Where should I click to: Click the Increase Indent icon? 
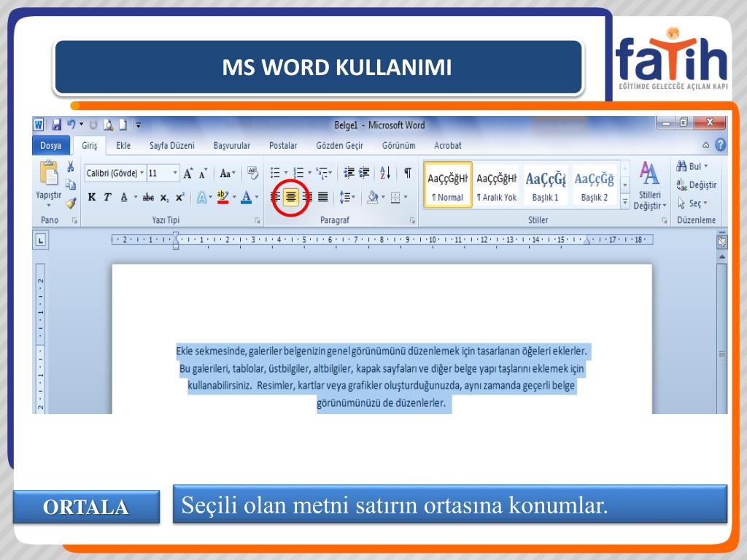click(x=364, y=173)
